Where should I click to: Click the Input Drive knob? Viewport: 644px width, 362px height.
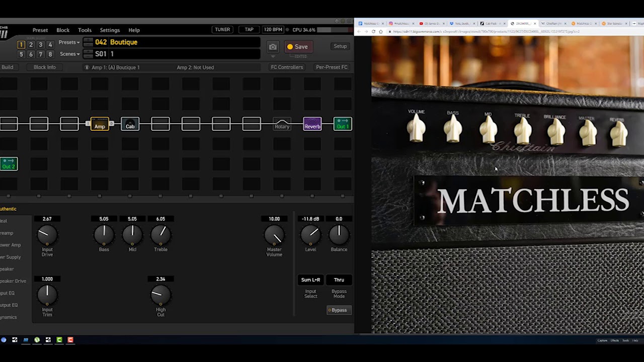pos(47,234)
